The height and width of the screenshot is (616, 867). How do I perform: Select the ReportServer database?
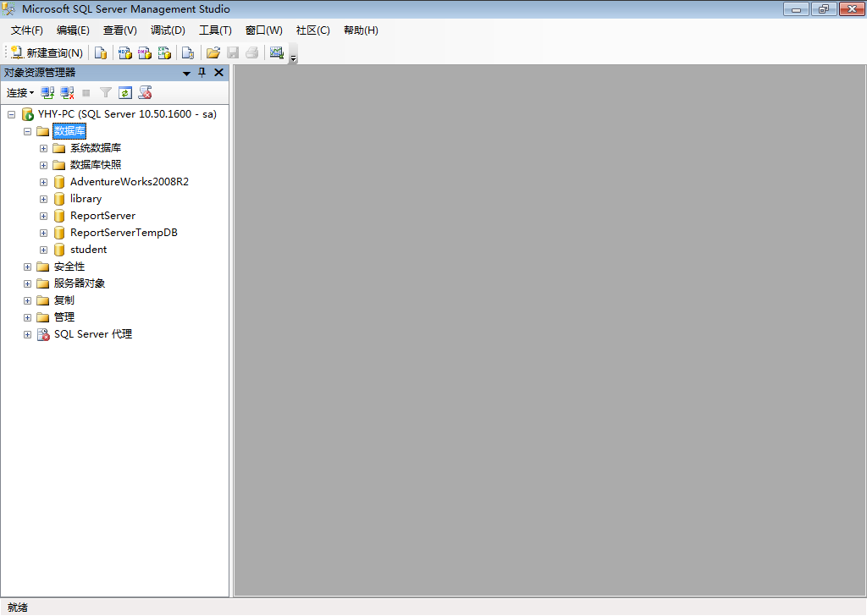(x=102, y=216)
